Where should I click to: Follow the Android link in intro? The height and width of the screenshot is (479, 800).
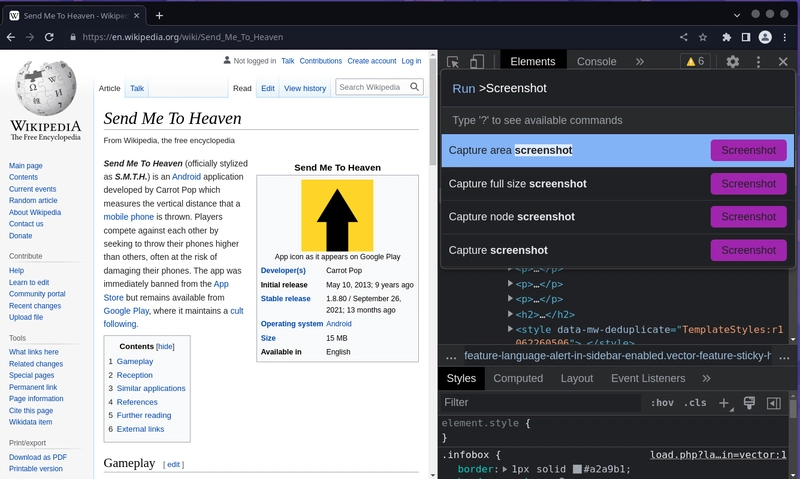tap(186, 177)
